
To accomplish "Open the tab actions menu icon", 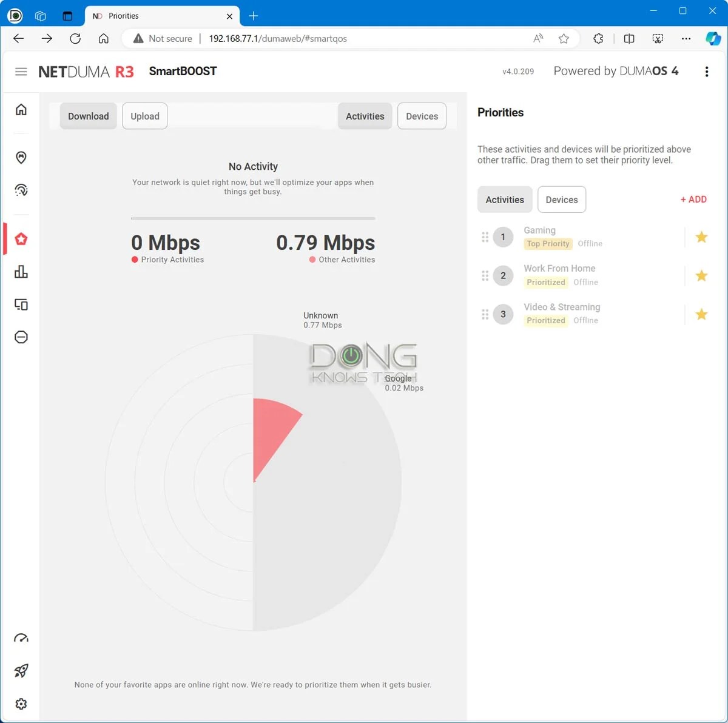I will (x=67, y=16).
